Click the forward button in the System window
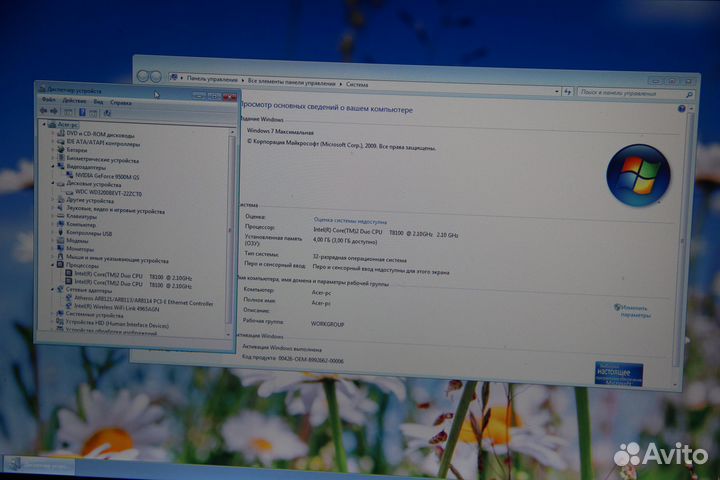720x480 pixels. [x=156, y=77]
